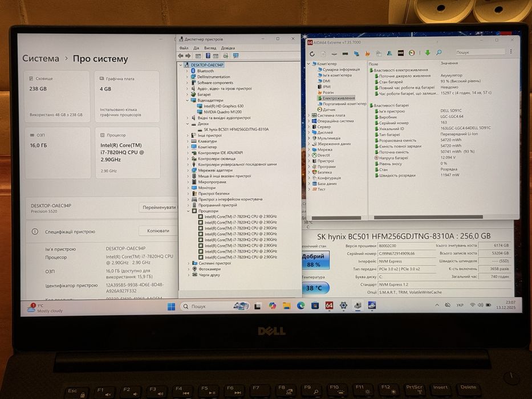Click the black OSD icon in AIDA64 toolbar
532x399 pixels.
[x=400, y=53]
